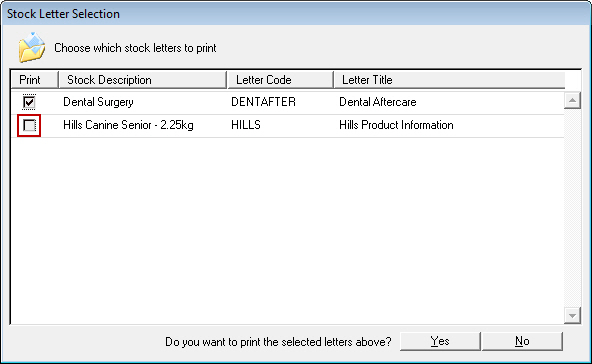Click the empty area of the letters list
Screen dimensions: 592x364
click(287, 230)
